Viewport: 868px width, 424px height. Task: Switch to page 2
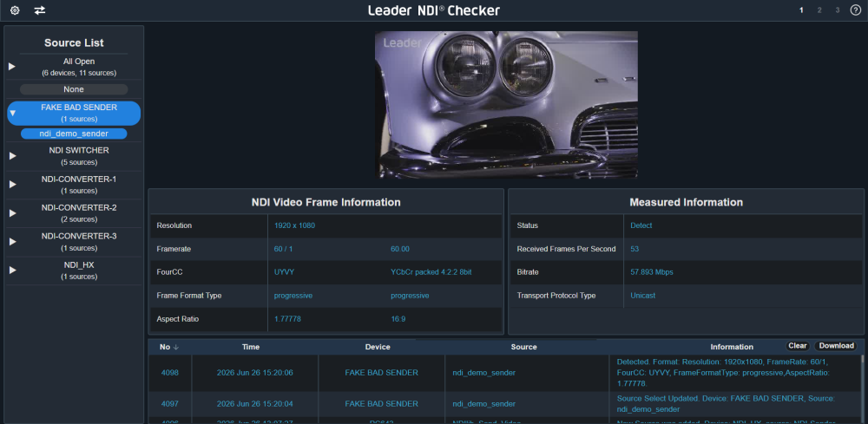click(x=819, y=10)
